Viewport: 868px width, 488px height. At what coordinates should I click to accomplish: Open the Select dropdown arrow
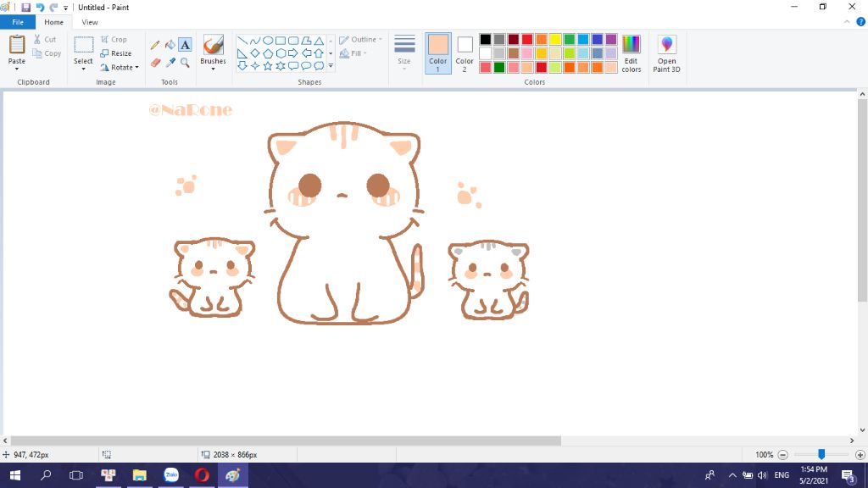point(84,69)
